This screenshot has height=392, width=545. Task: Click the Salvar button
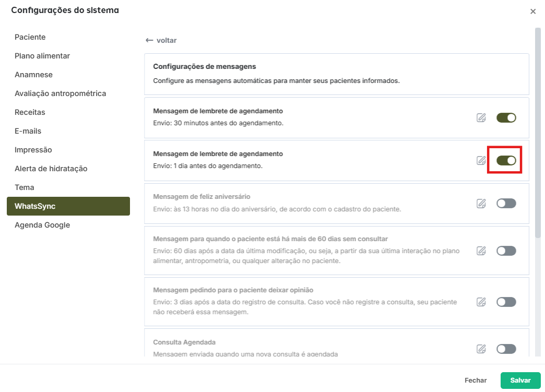pos(520,381)
